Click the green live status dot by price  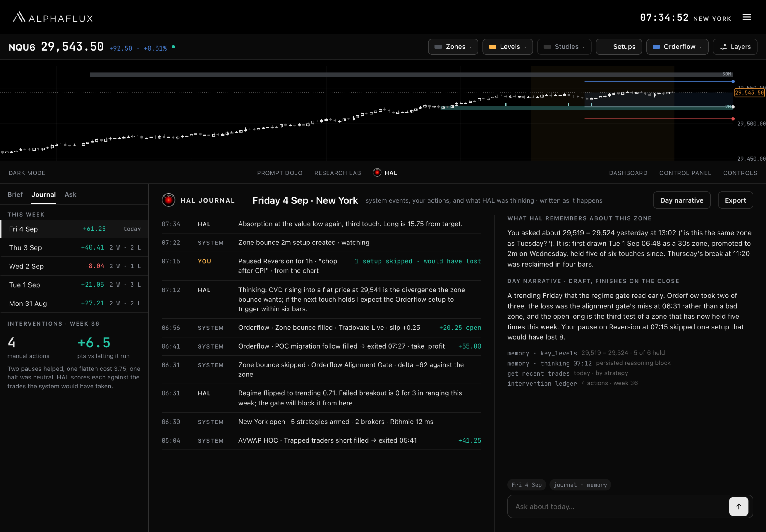[x=173, y=47]
